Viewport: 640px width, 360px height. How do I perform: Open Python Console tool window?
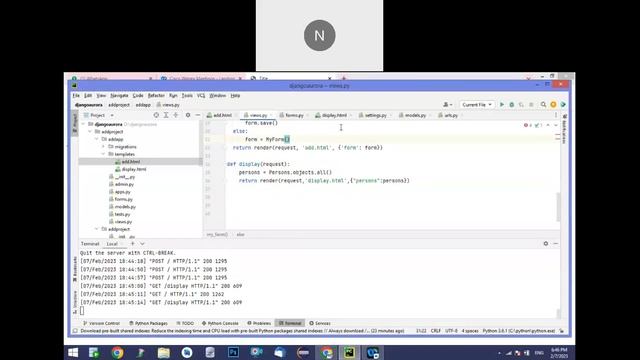tap(220, 323)
